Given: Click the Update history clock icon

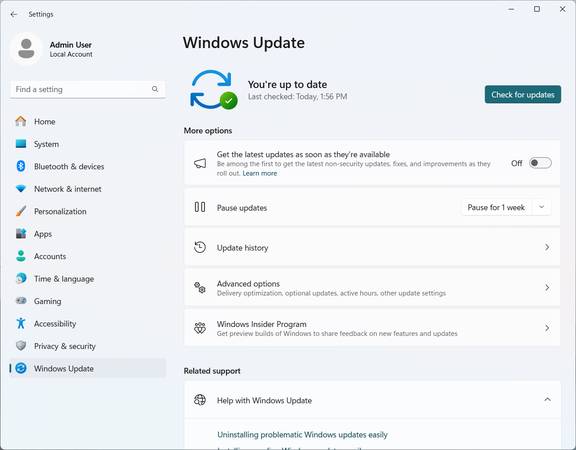Looking at the screenshot, I should point(200,248).
